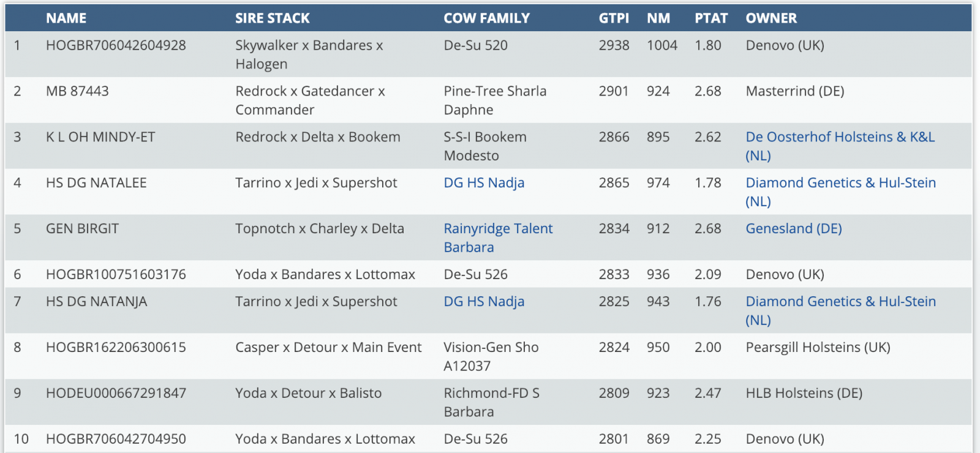980x453 pixels.
Task: Click the K L OH MINDY-ET name cell
Action: [x=100, y=137]
